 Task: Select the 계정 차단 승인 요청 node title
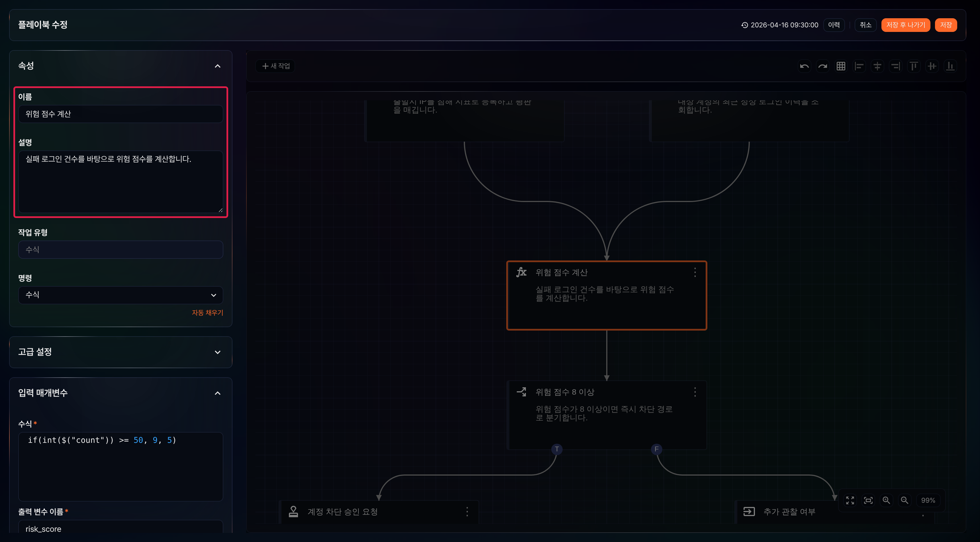tap(342, 512)
